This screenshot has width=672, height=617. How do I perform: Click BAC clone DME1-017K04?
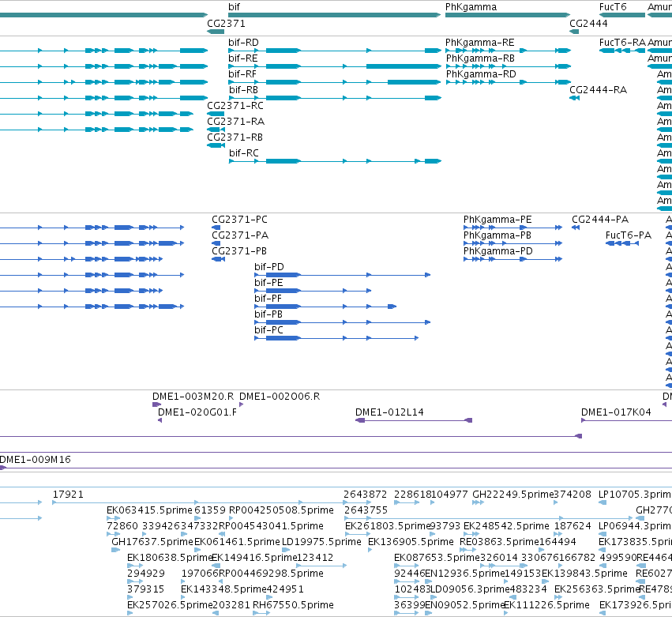coord(626,420)
